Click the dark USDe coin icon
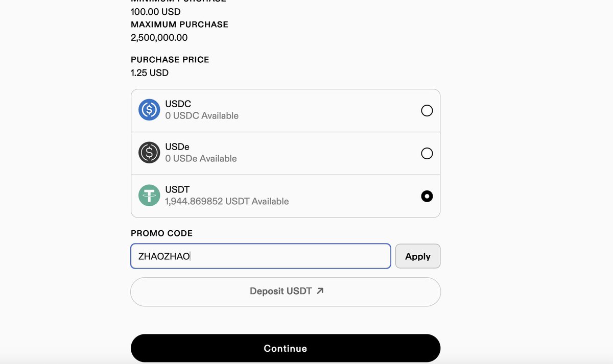 tap(149, 153)
